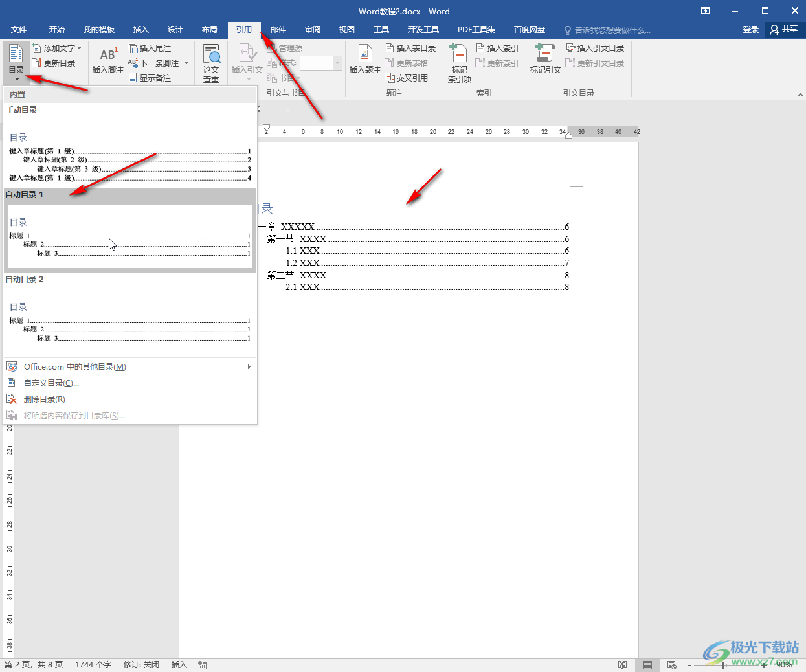Click the 1744 个字 word count
Screen dimensions: 806x672
click(93, 665)
